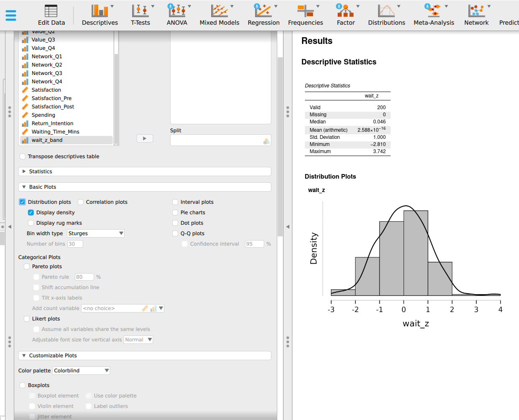519x420 pixels.
Task: Select the Return_Intention variable
Action: 66,123
